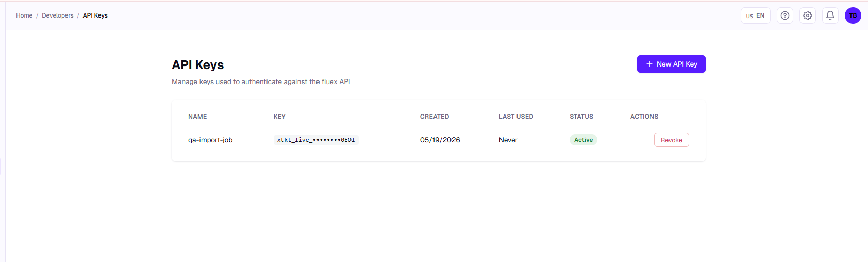
Task: Click the qa-import-job key name
Action: pos(210,140)
